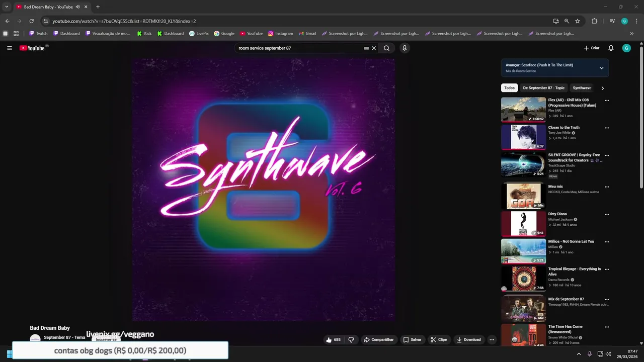Show more bookmarks chevron
The image size is (644, 362).
(x=632, y=34)
